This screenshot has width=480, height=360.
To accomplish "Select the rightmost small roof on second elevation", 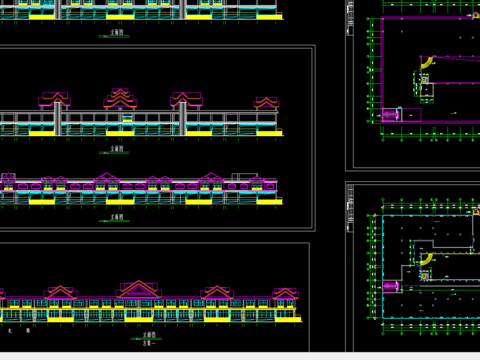I will (x=266, y=103).
